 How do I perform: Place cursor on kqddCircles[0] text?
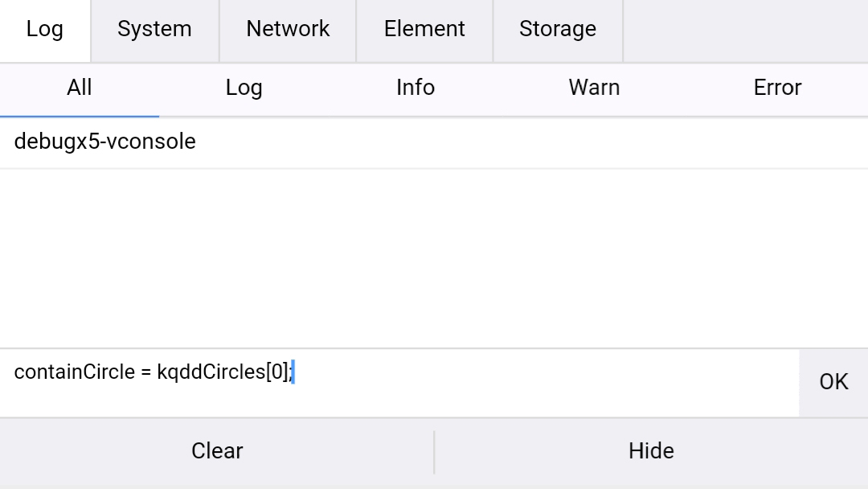[222, 372]
